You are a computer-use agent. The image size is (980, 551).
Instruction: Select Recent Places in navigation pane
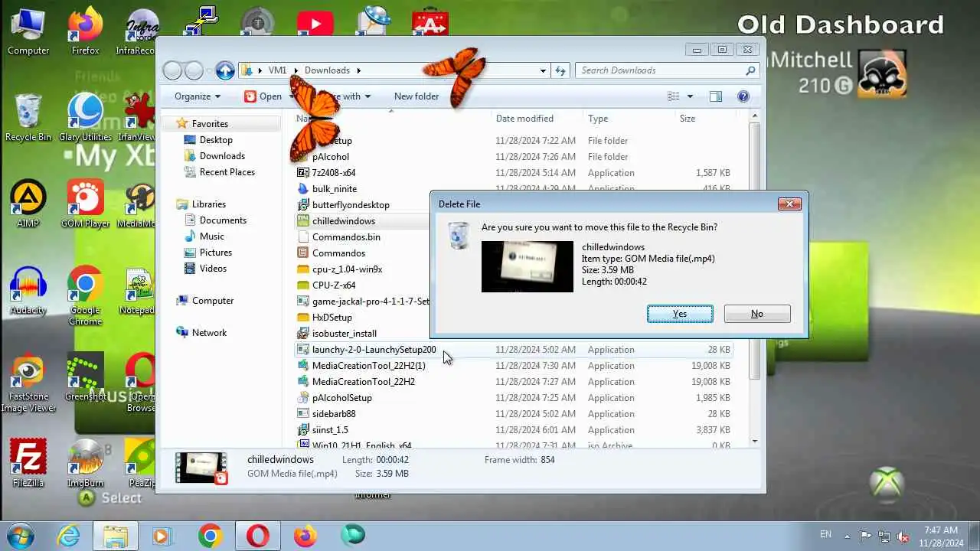pyautogui.click(x=227, y=172)
